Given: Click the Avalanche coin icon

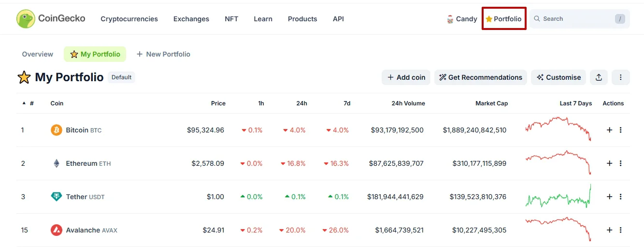Looking at the screenshot, I should 57,230.
